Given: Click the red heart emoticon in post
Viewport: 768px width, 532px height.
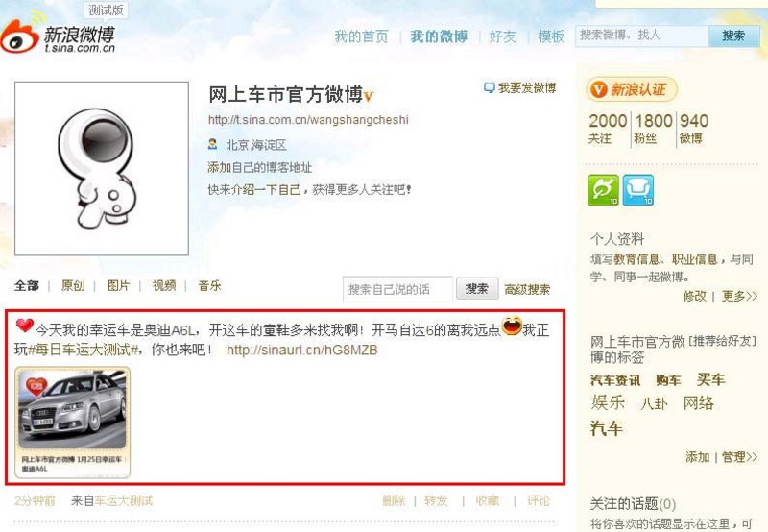Looking at the screenshot, I should point(24,326).
